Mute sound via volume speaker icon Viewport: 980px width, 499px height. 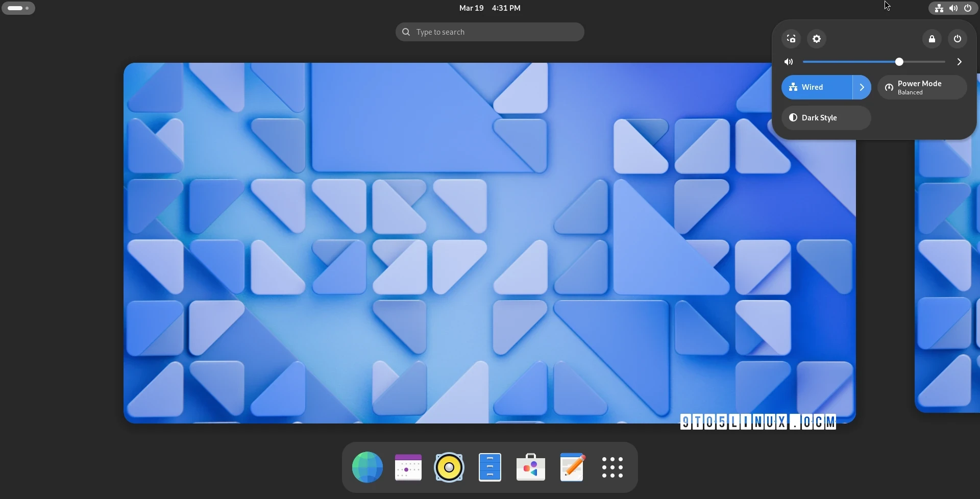click(x=789, y=62)
